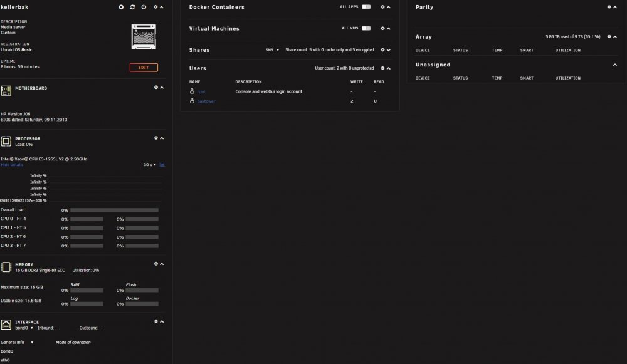Viewport: 627px width, 364px height.
Task: Open the Motherboard info icon
Action: click(156, 88)
